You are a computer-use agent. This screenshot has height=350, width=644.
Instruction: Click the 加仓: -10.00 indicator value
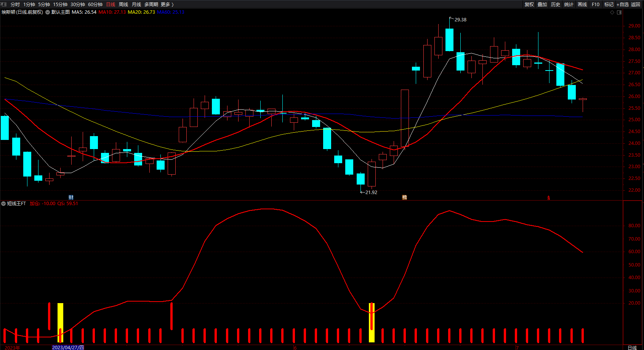click(43, 204)
